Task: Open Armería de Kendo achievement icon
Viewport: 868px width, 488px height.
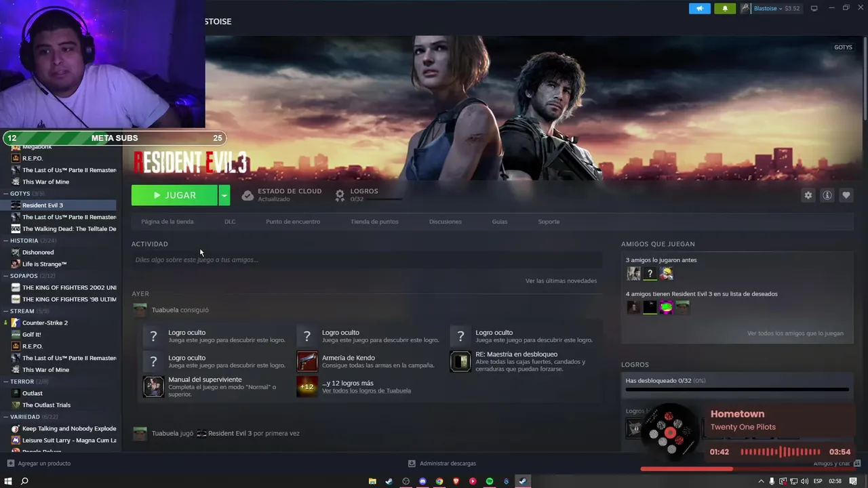Action: point(307,361)
